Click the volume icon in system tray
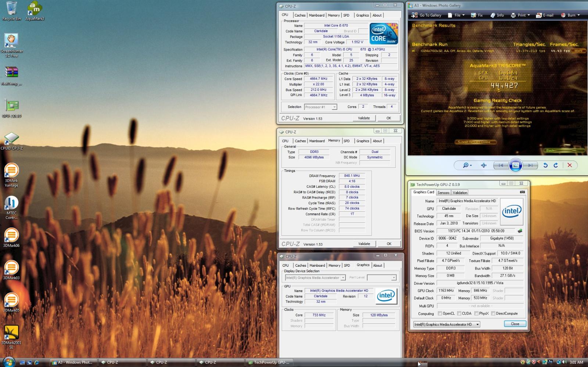This screenshot has width=588, height=367. (x=564, y=362)
